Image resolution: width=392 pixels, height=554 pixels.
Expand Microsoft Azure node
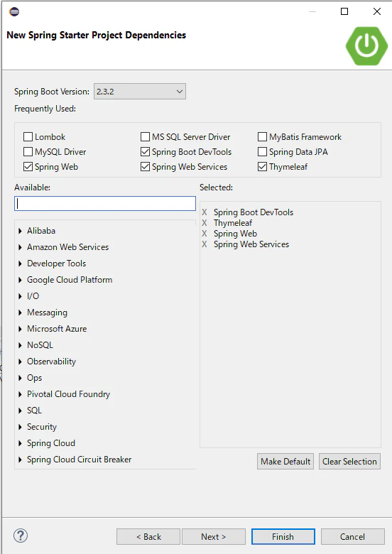pyautogui.click(x=20, y=329)
